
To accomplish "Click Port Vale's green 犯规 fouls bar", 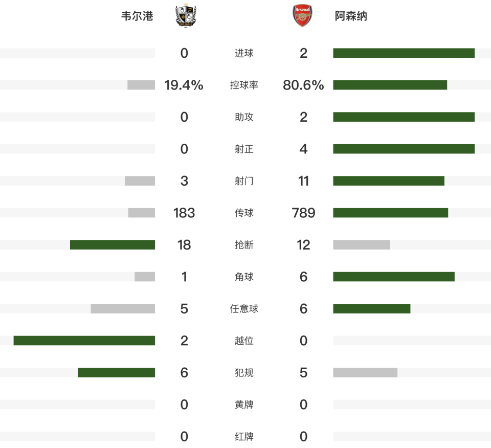I will (x=116, y=373).
